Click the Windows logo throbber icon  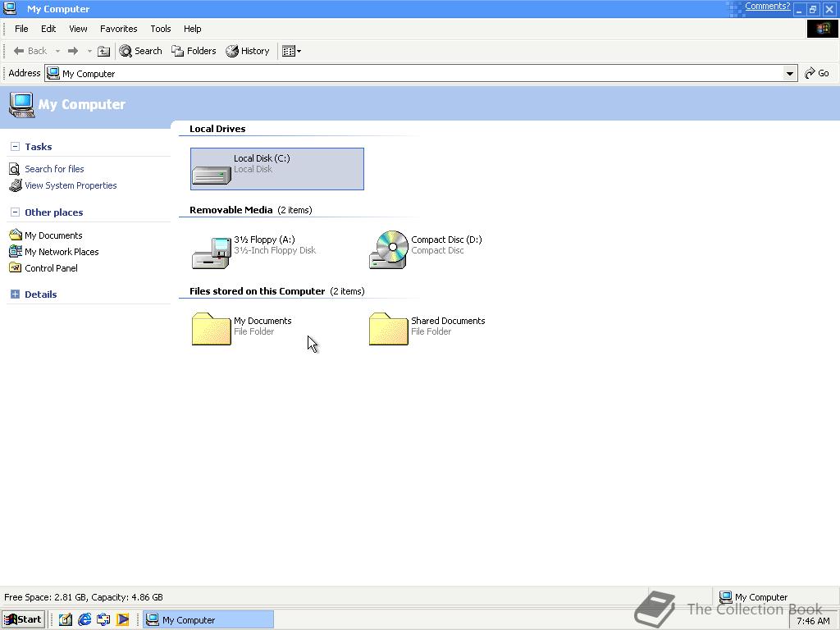tap(822, 29)
